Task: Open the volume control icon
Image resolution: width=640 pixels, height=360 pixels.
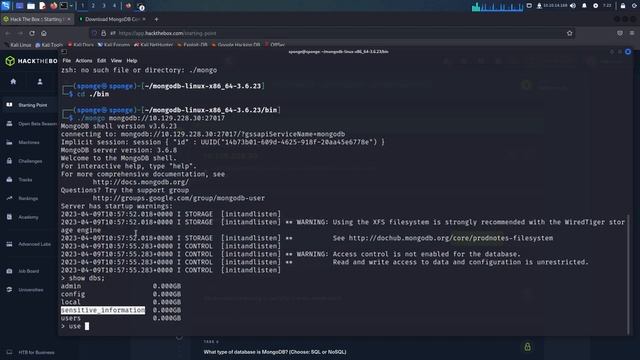Action: (573, 6)
